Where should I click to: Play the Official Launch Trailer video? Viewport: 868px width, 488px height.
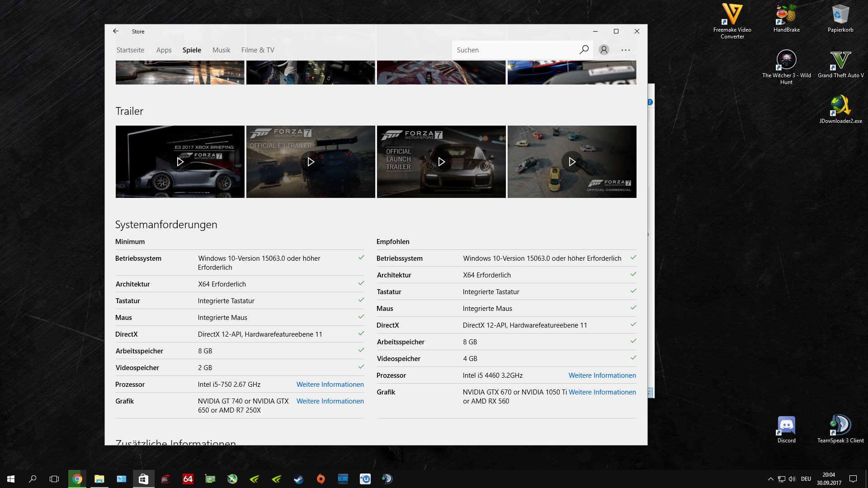(x=441, y=162)
